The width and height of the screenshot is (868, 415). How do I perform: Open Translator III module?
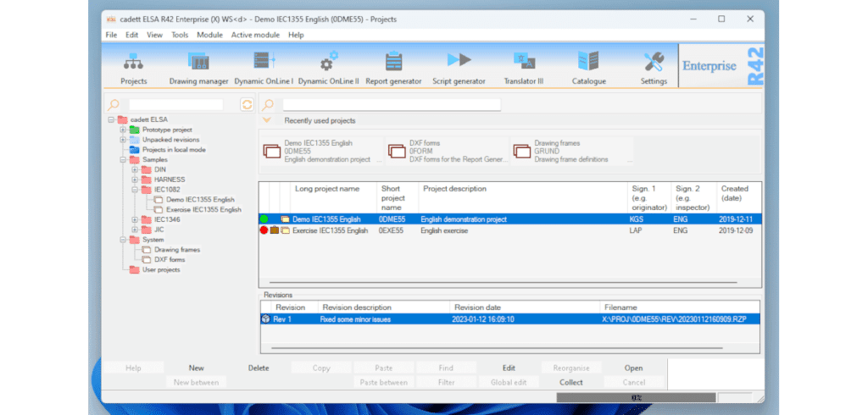tap(524, 68)
